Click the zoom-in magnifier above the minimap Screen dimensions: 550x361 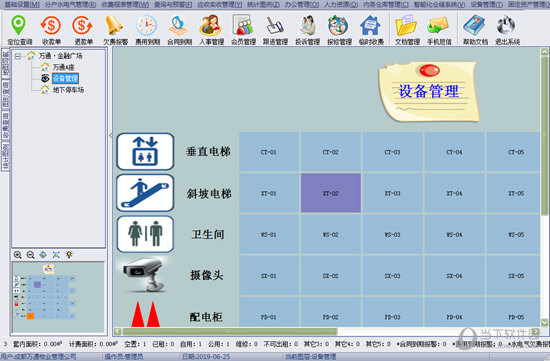coord(18,255)
